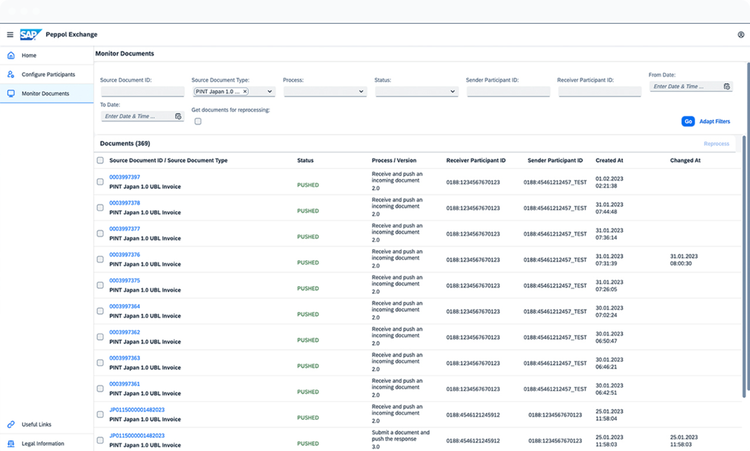Open the To Date calendar picker

click(178, 116)
